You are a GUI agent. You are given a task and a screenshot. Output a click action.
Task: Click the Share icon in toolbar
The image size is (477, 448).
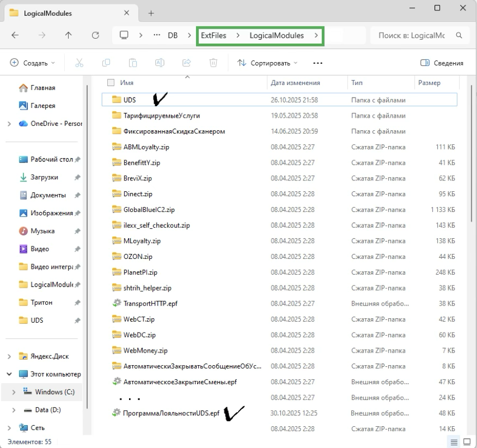point(187,63)
